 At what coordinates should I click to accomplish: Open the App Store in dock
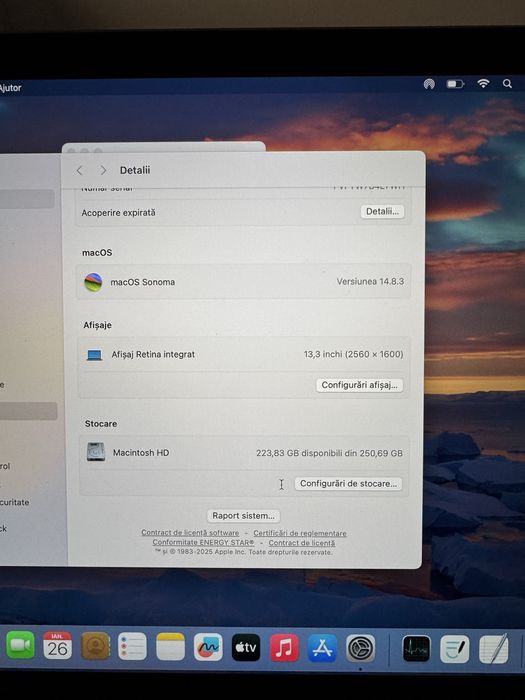pyautogui.click(x=322, y=648)
